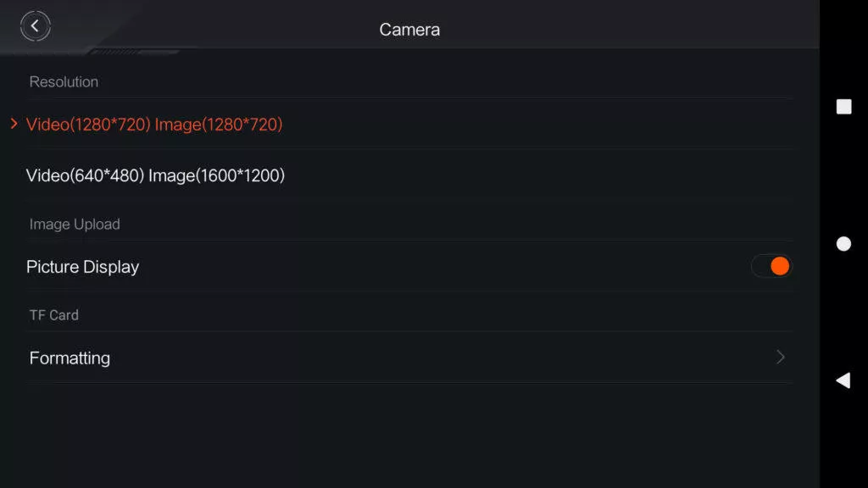Screen dimensions: 868x488
Task: Click the Video(640*480) text
Action: (86, 175)
